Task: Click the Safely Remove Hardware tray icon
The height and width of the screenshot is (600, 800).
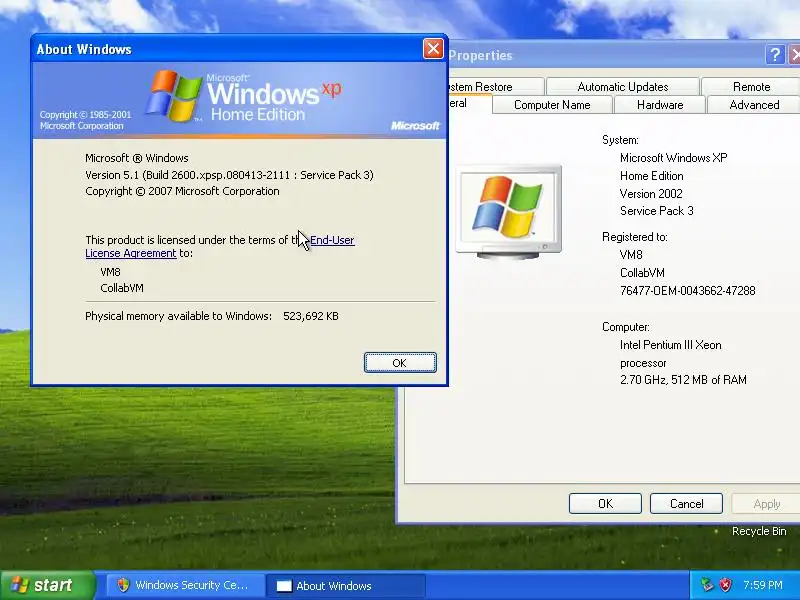Action: (x=707, y=585)
